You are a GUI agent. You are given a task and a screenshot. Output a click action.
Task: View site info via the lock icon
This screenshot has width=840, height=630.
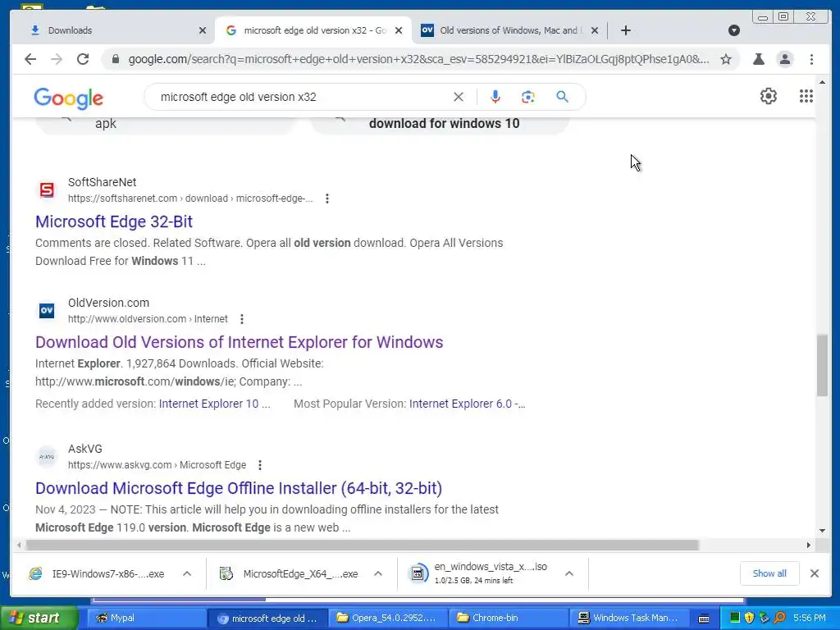tap(115, 59)
